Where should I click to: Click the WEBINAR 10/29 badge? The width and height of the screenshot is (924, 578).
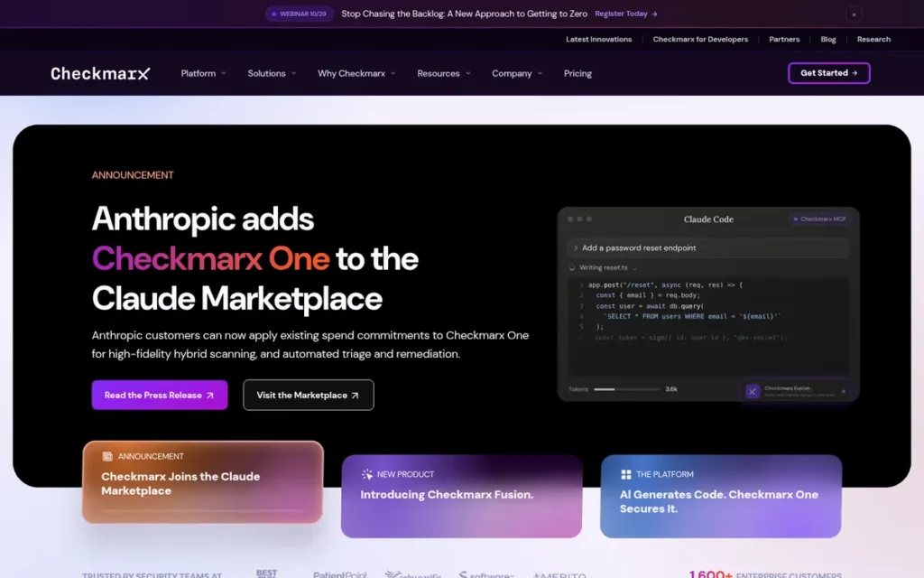point(300,14)
